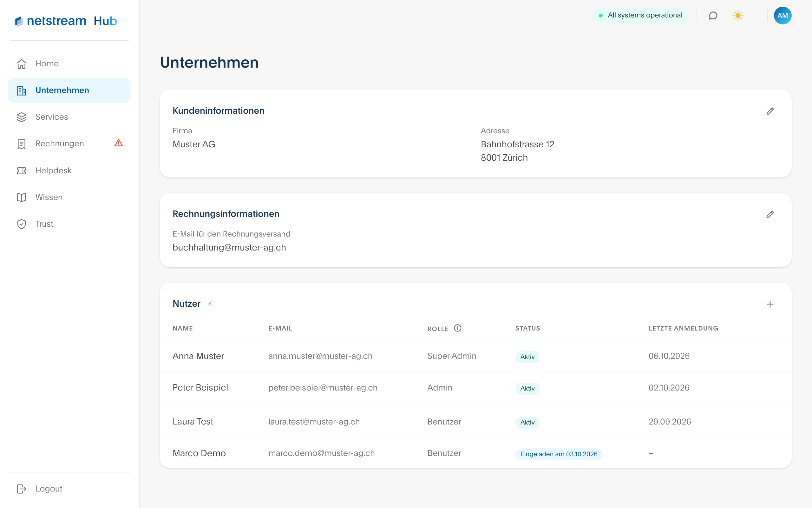
Task: Click the red warning triangle beside Rechnungen
Action: 118,143
